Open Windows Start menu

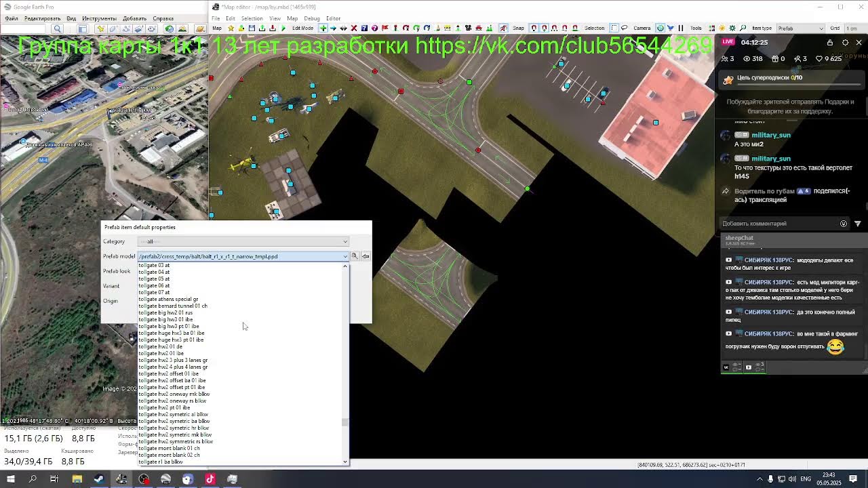[10, 479]
